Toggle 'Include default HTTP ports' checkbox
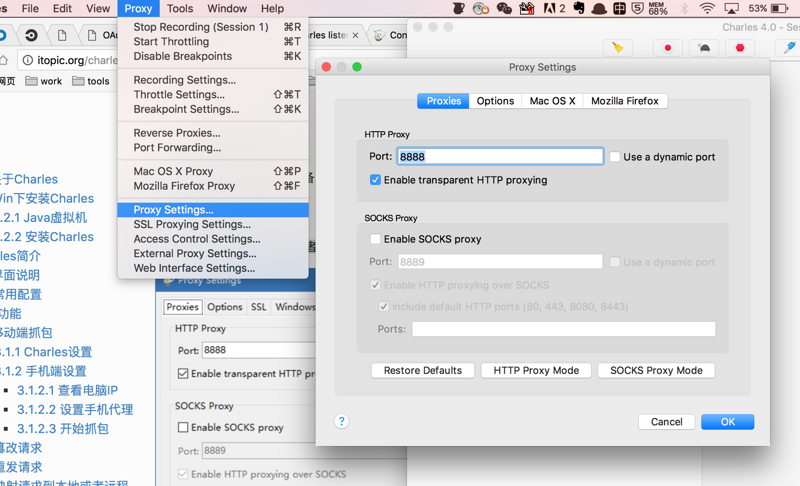This screenshot has height=486, width=800. click(384, 306)
